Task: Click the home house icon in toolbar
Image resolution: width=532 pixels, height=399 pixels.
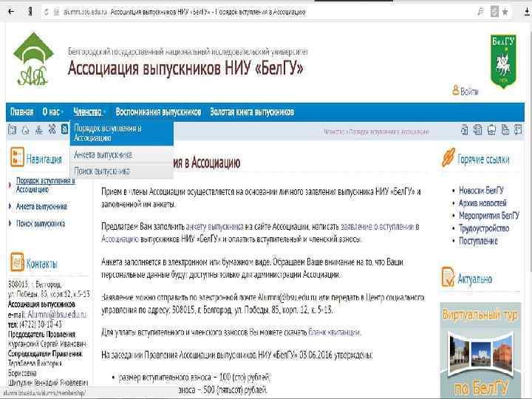Action: [x=25, y=129]
